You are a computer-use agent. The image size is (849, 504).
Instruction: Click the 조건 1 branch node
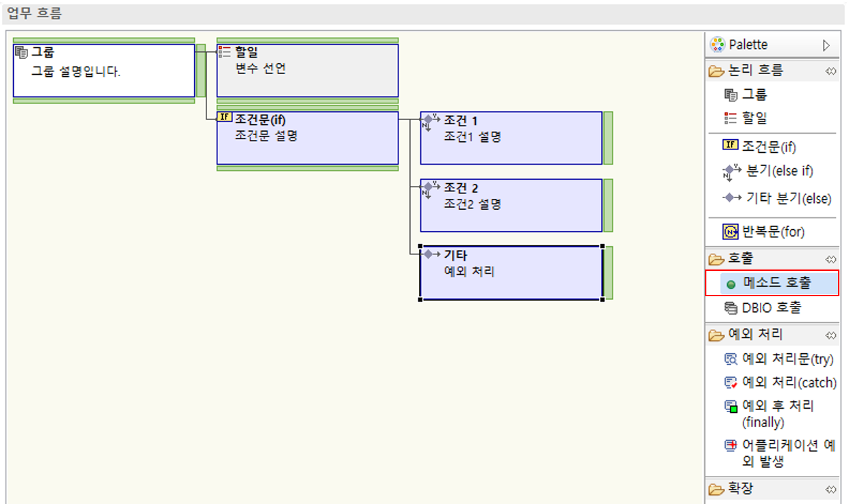[511, 138]
